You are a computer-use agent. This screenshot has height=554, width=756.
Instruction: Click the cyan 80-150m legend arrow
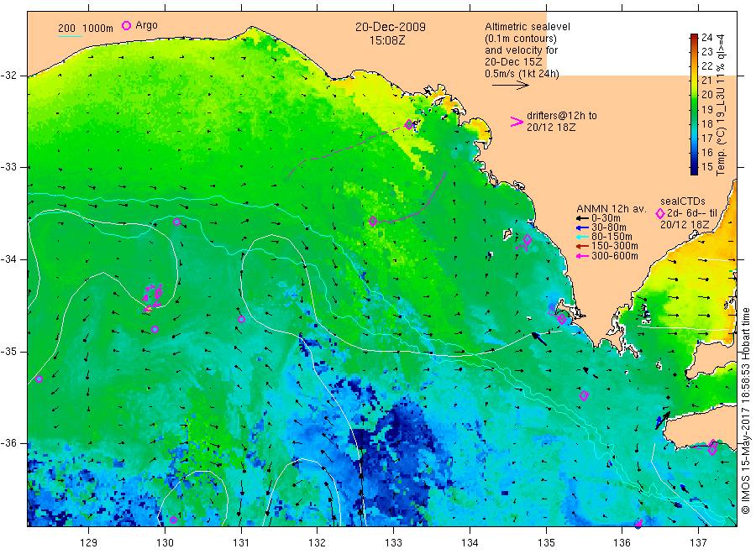582,237
